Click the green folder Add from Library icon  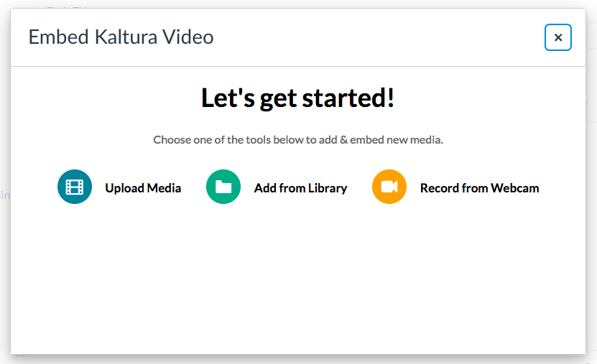pyautogui.click(x=223, y=187)
